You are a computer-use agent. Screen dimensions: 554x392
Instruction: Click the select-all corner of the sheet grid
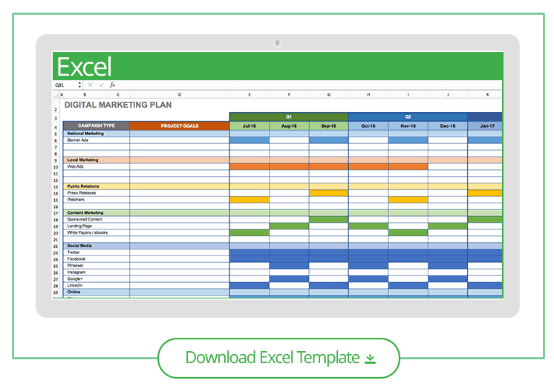[x=56, y=95]
